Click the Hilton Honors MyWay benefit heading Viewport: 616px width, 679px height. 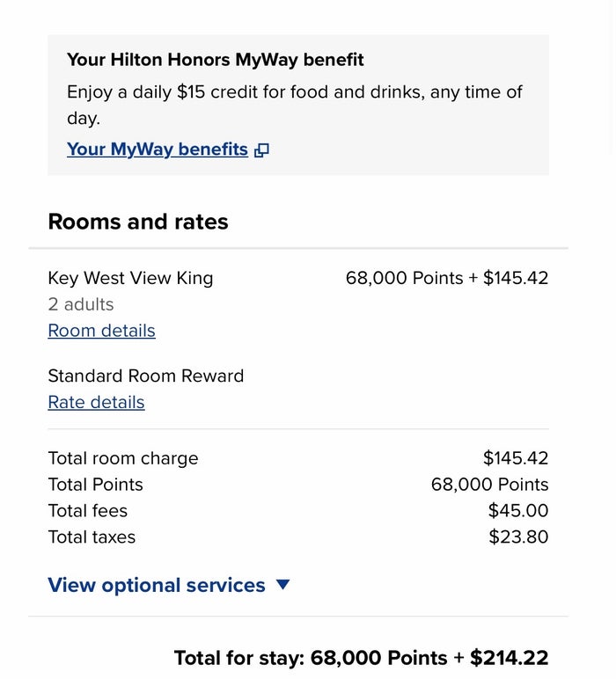(x=216, y=60)
